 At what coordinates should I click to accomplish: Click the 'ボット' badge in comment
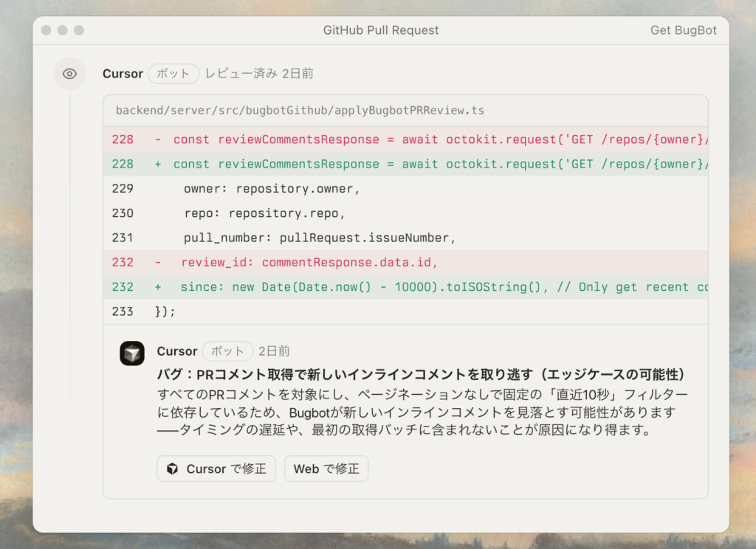227,351
